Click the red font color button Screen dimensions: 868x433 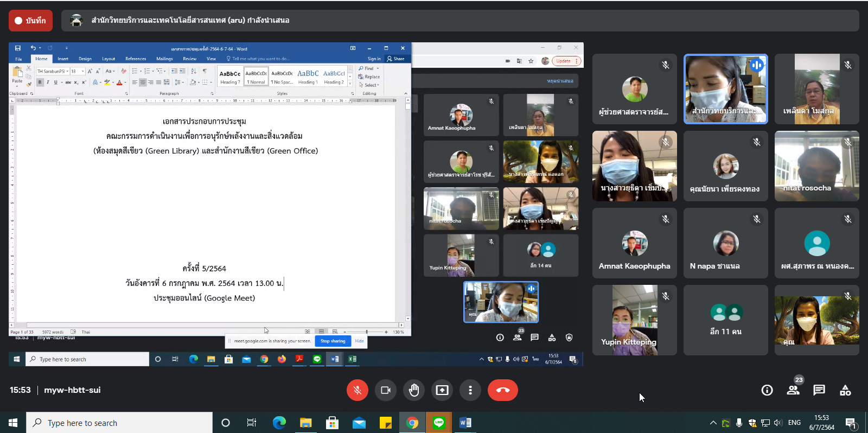coord(119,82)
